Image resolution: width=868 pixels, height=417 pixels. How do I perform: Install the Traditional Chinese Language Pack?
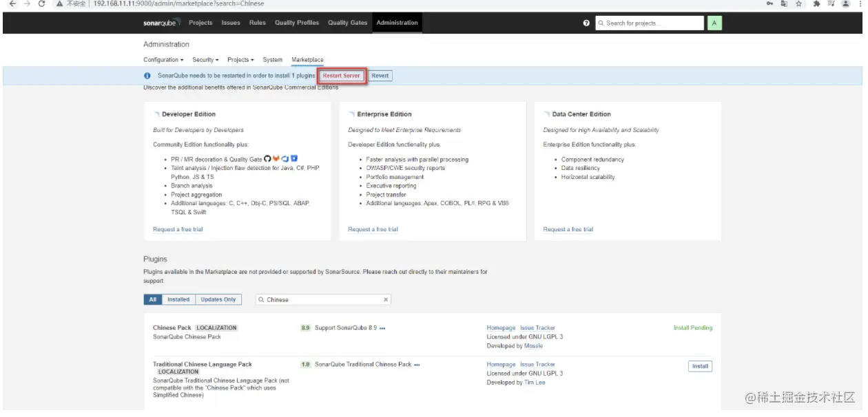[700, 366]
